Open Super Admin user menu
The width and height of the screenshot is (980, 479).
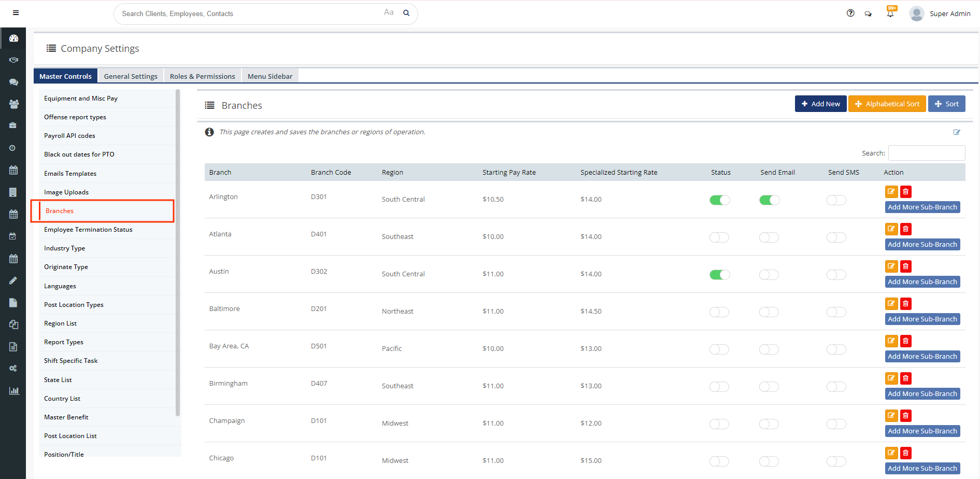coord(940,14)
